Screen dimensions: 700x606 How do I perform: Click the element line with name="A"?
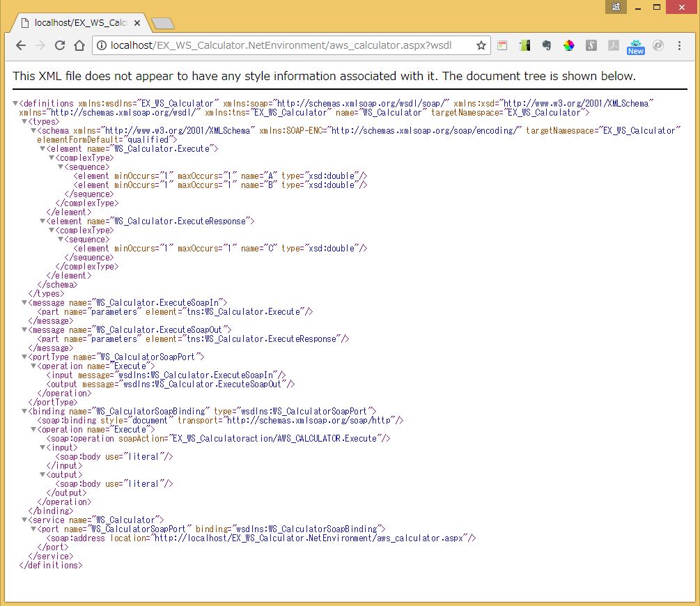coord(220,176)
